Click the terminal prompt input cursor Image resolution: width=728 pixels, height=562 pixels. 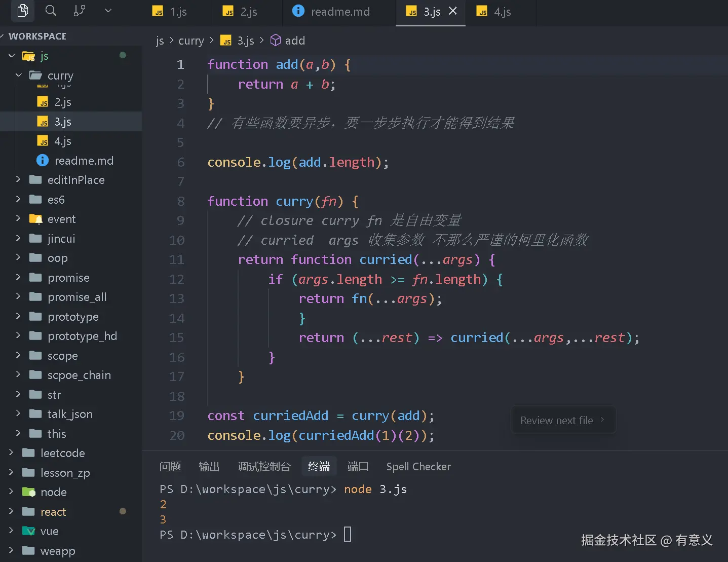pyautogui.click(x=348, y=534)
